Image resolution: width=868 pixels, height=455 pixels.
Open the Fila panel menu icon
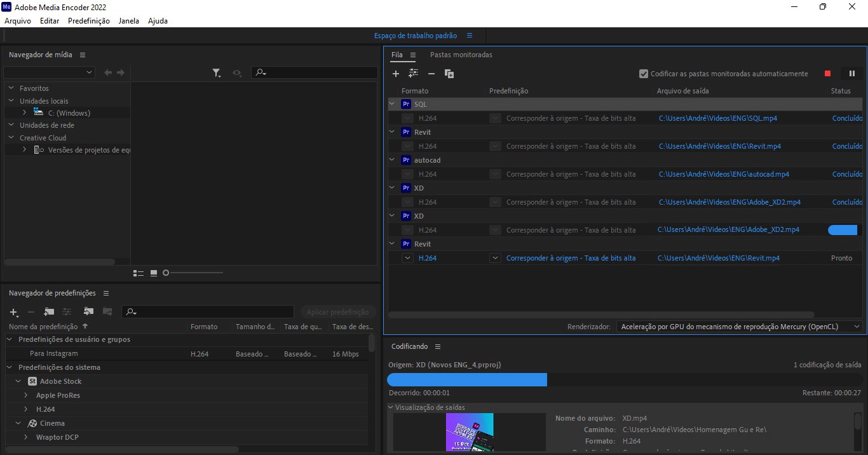[x=412, y=55]
